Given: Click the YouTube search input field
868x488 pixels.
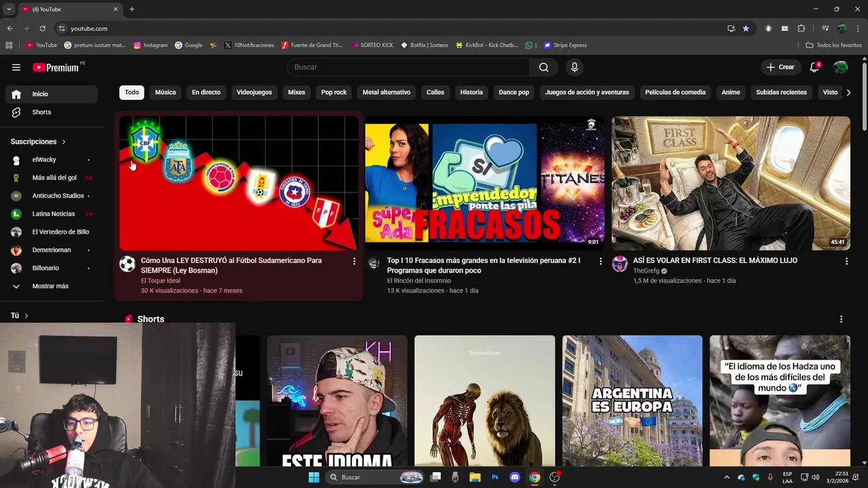Looking at the screenshot, I should (408, 67).
